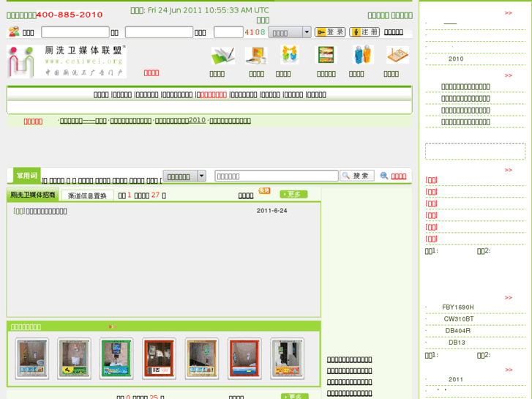Open the ticker headline ending in 2010
The image size is (532, 399).
(180, 121)
